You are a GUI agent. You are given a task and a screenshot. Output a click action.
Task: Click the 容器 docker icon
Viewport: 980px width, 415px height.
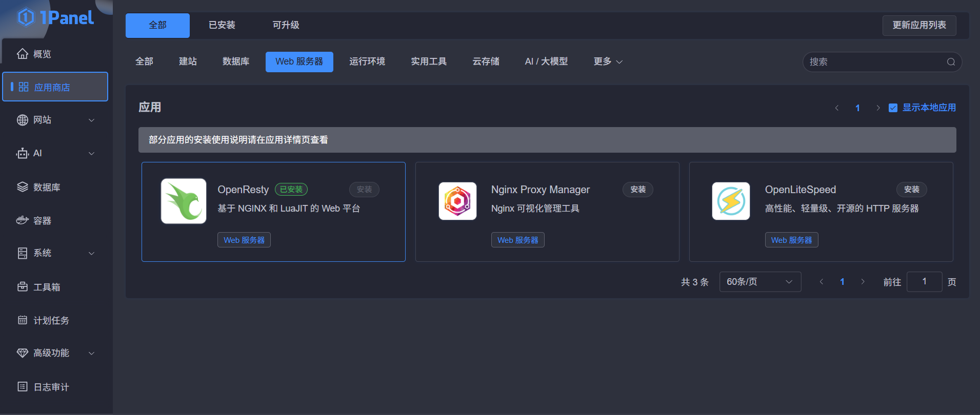tap(23, 220)
